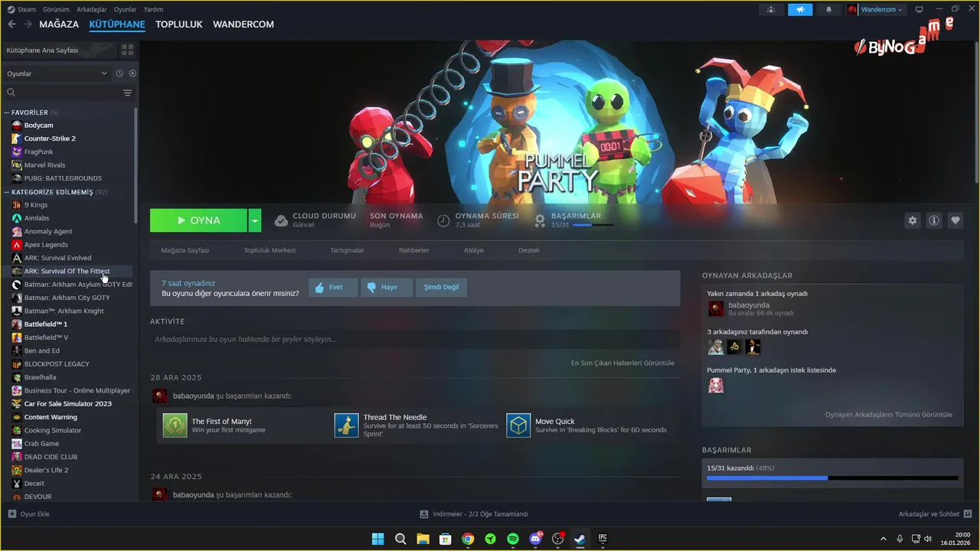Open En Son Çıkan Haberleri Görüntüle
Viewport: 980px width, 551px height.
[x=622, y=363]
